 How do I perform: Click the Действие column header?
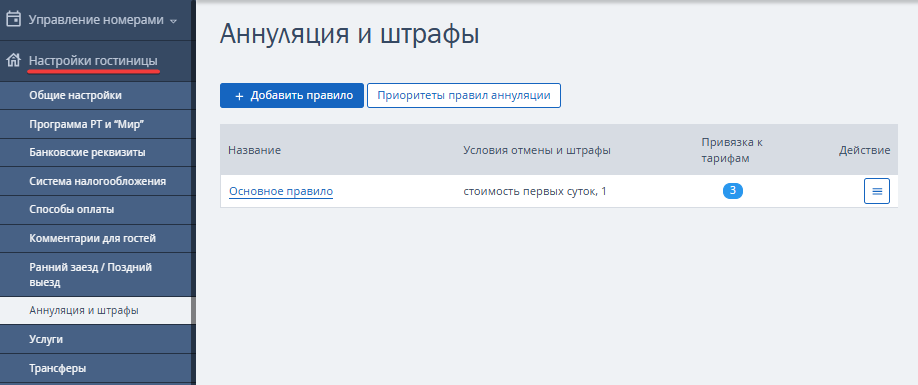click(x=864, y=150)
